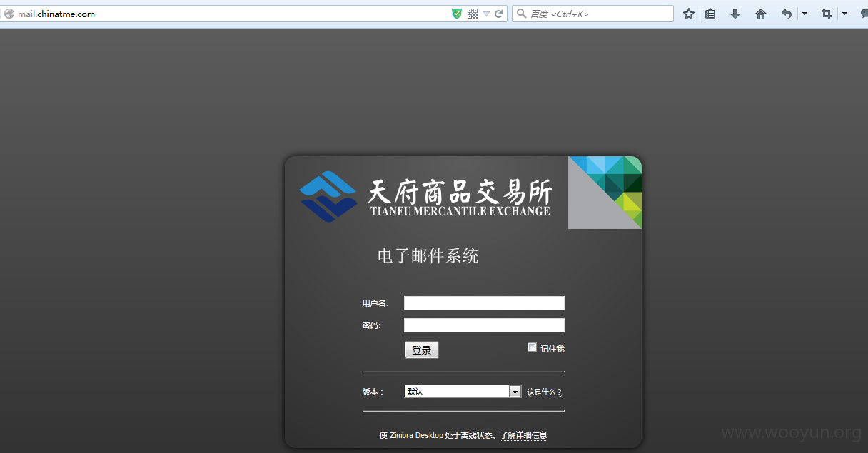868x453 pixels.
Task: Click the chat bubble icon at toolbar edge
Action: click(x=864, y=14)
